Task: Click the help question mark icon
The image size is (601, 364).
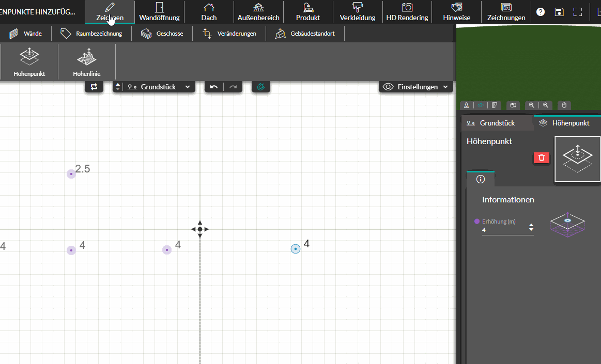Action: [541, 12]
